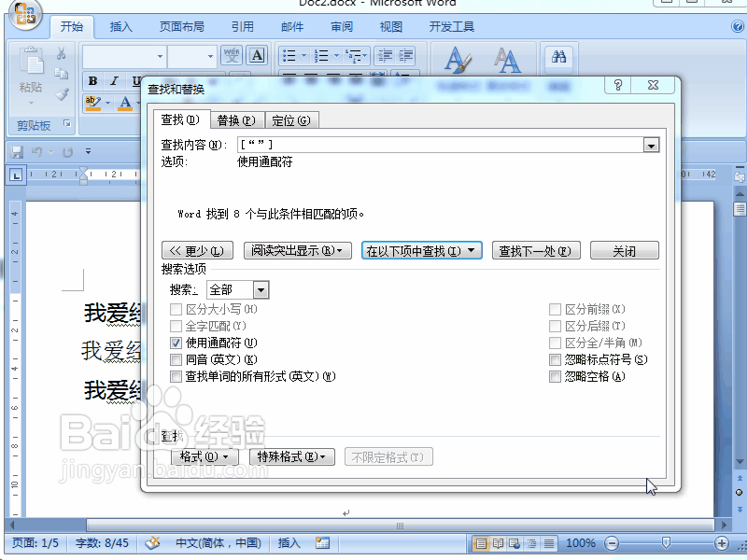Switch to Full Screen Reading view
This screenshot has height=560, width=747.
coord(498,543)
